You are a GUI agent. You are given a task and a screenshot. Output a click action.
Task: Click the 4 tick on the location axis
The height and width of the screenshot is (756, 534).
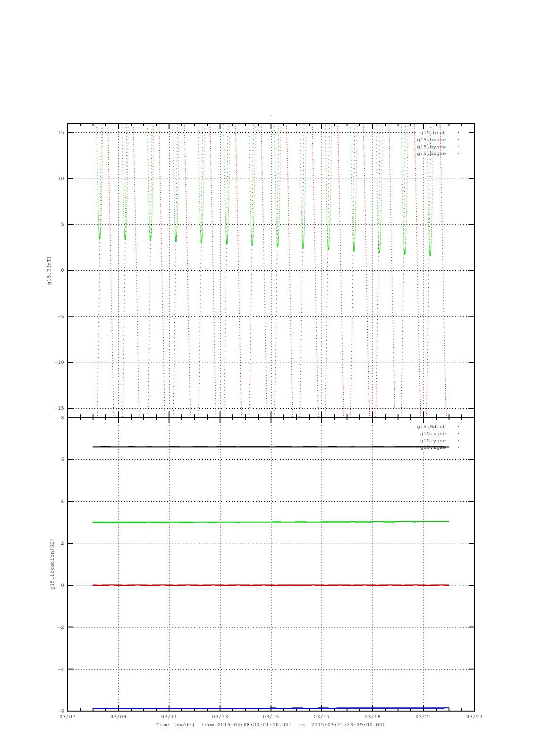pyautogui.click(x=62, y=501)
